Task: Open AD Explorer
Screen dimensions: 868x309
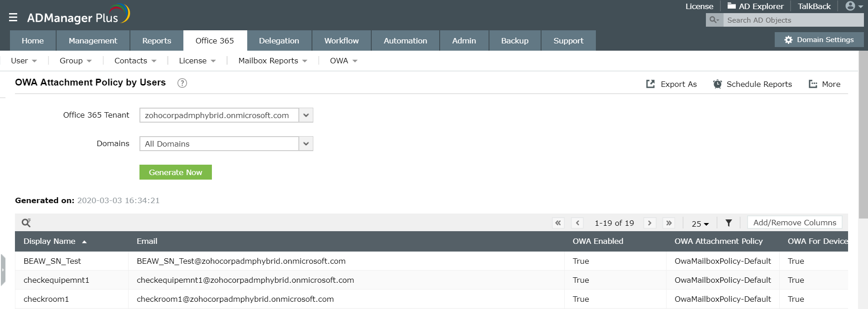Action: pyautogui.click(x=755, y=6)
